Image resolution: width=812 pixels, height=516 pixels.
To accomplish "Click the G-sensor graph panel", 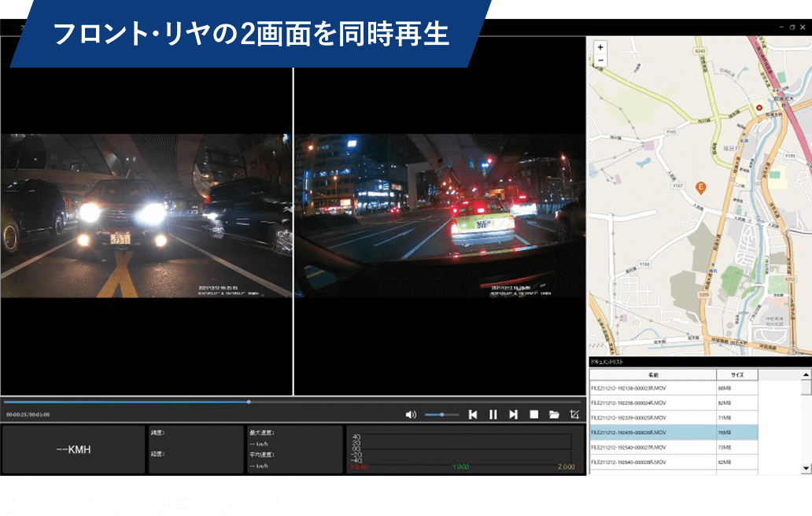I will coord(465,449).
